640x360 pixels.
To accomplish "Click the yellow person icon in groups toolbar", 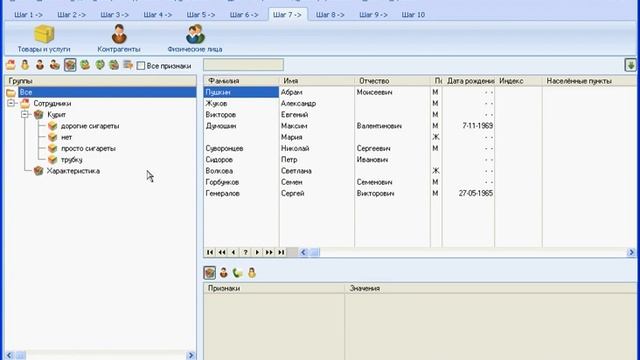I will 25,65.
